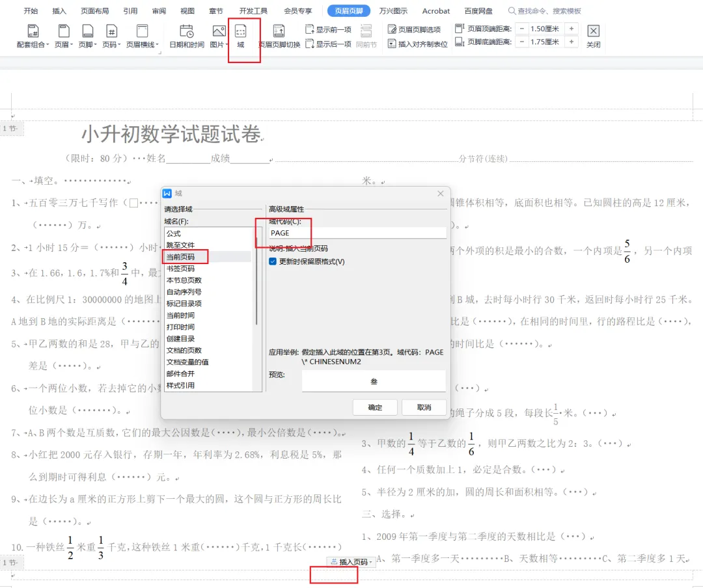Switch to the 插入 tab

(59, 11)
